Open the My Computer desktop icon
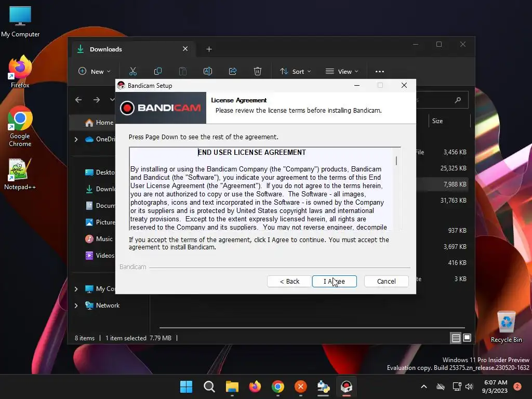This screenshot has height=399, width=532. (x=20, y=22)
